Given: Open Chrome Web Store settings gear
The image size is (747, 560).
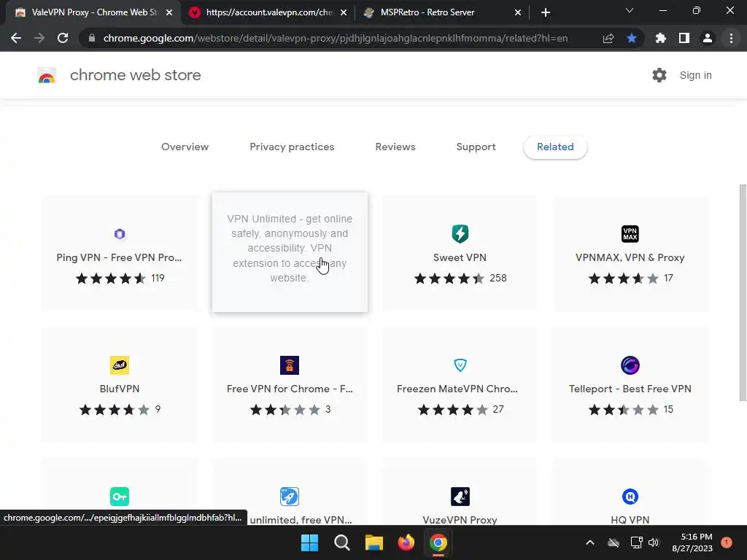Looking at the screenshot, I should tap(659, 75).
